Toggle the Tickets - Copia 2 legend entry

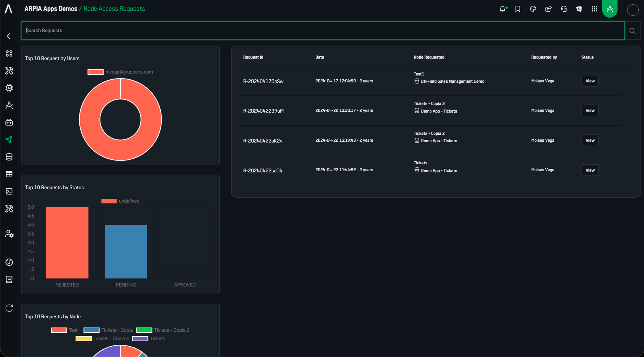coord(163,330)
